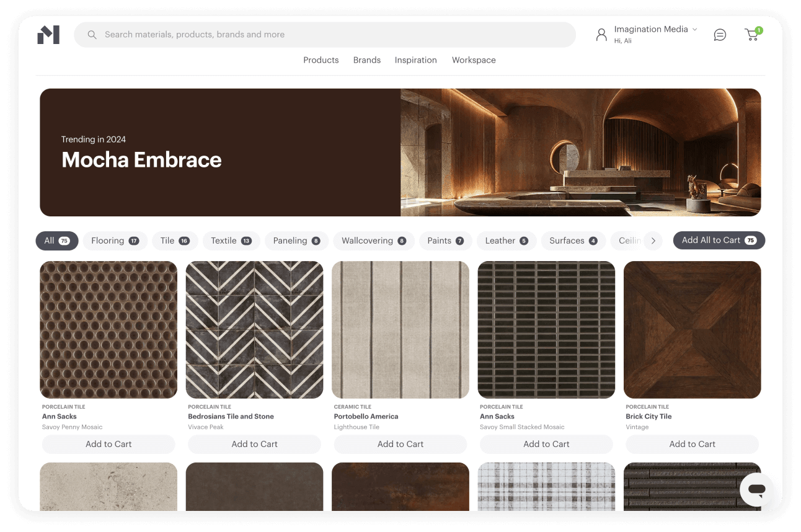Image resolution: width=801 pixels, height=532 pixels.
Task: Toggle the Flooring filter chip
Action: click(115, 241)
